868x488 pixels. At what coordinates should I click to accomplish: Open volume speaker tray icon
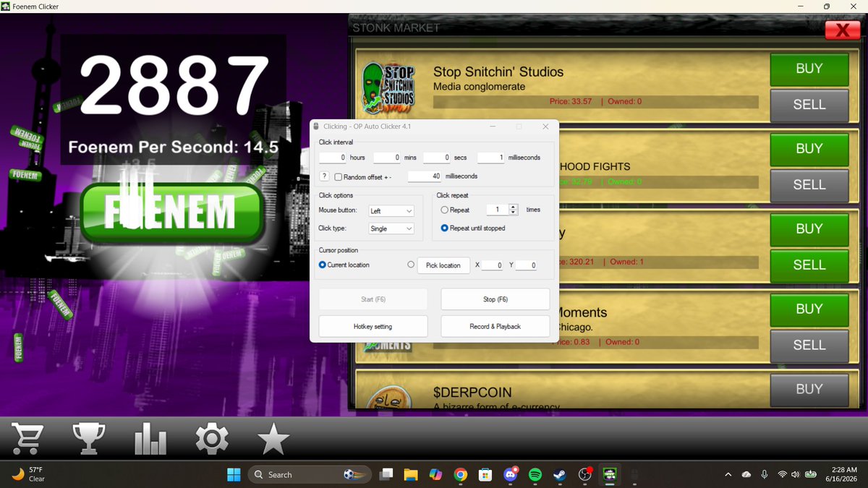click(796, 474)
